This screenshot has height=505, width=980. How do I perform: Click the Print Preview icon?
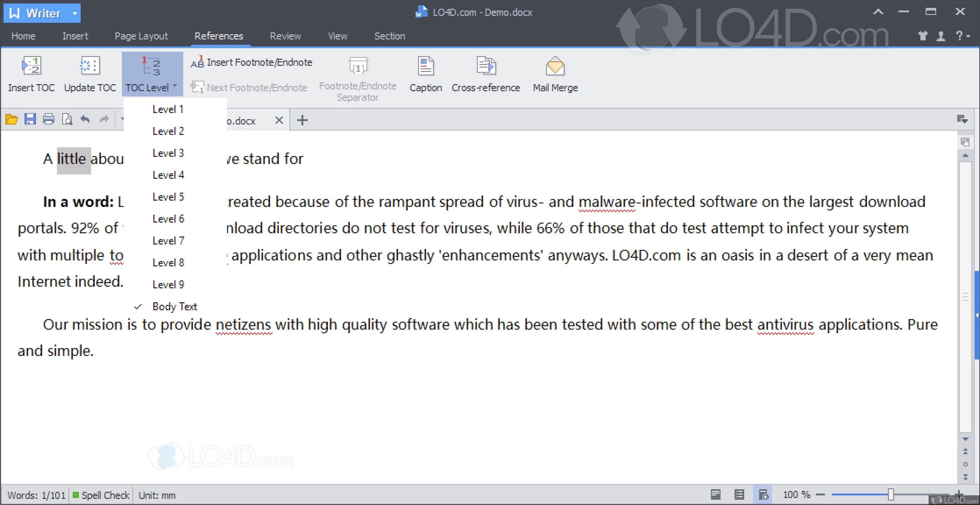coord(67,119)
